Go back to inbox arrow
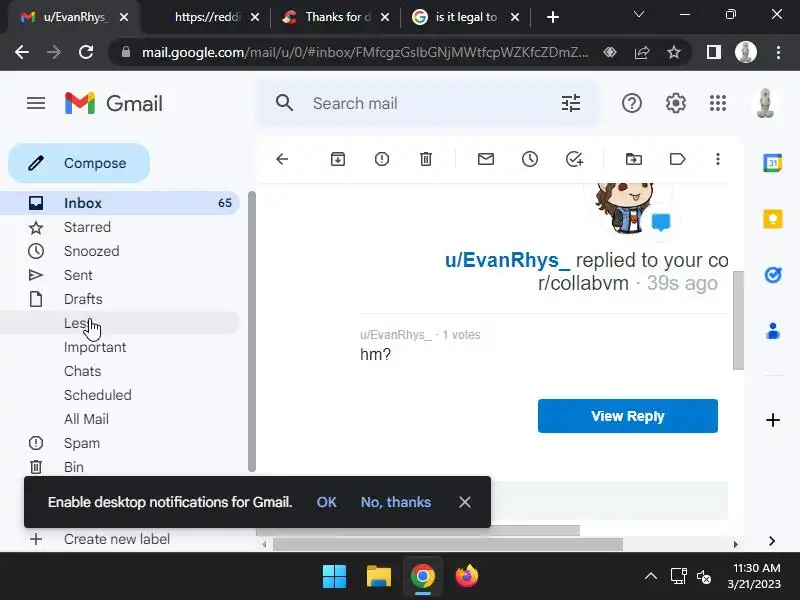 [282, 159]
